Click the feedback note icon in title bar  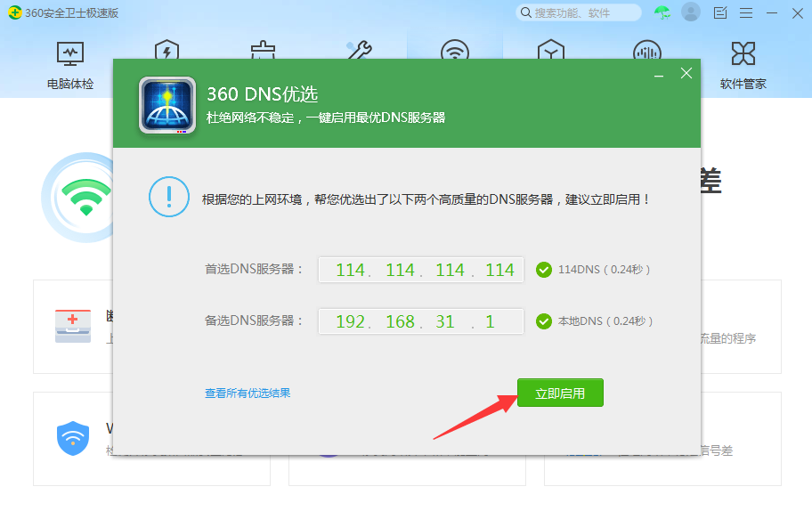(720, 13)
